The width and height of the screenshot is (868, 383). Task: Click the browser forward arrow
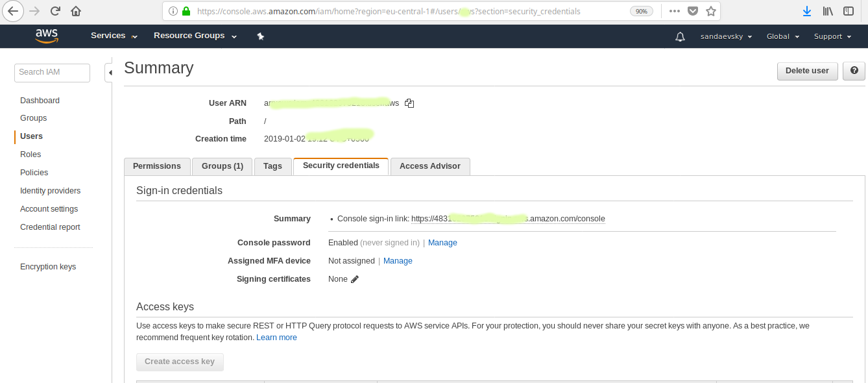(34, 11)
